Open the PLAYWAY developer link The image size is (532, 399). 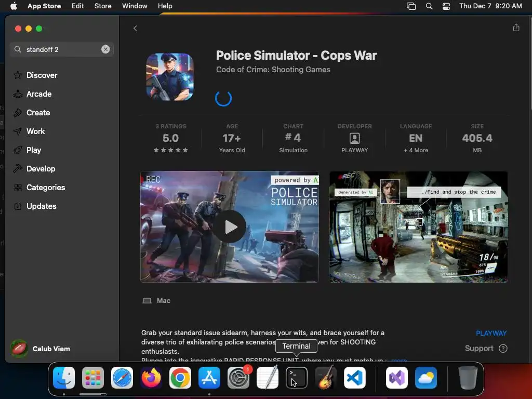(x=491, y=333)
